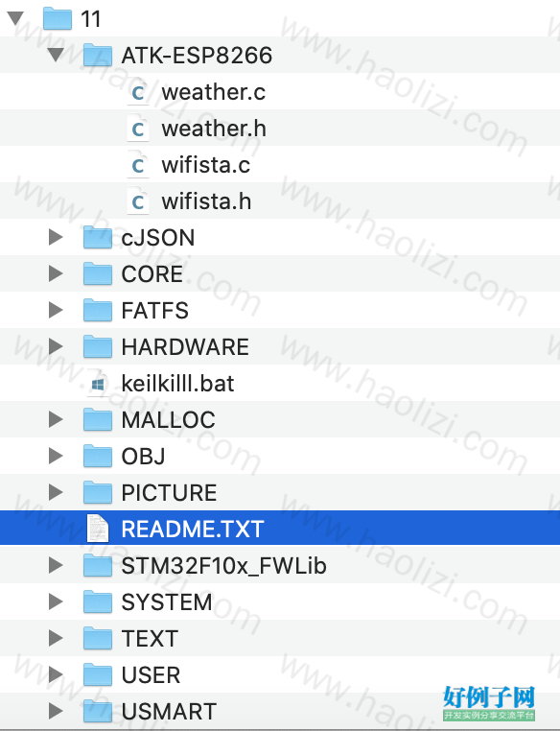Select the USMART folder name

point(169,712)
